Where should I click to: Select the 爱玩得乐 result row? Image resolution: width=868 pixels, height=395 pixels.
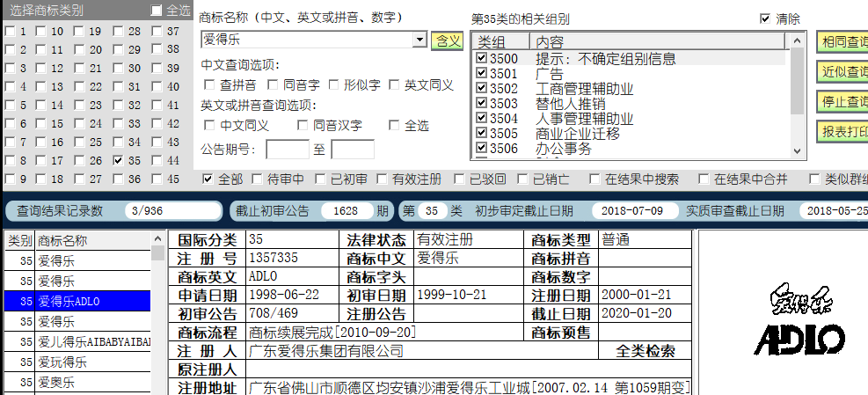click(77, 362)
